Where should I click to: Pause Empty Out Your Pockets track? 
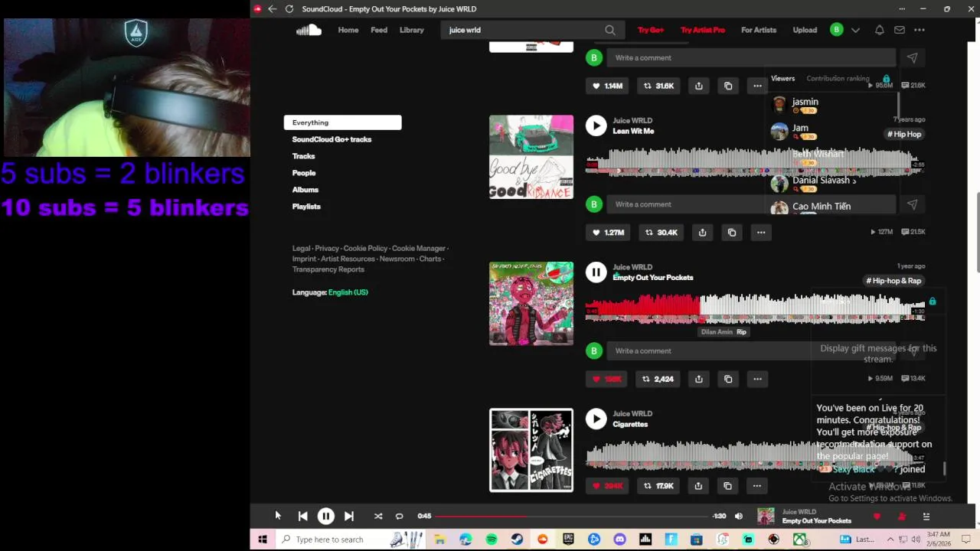(x=596, y=272)
